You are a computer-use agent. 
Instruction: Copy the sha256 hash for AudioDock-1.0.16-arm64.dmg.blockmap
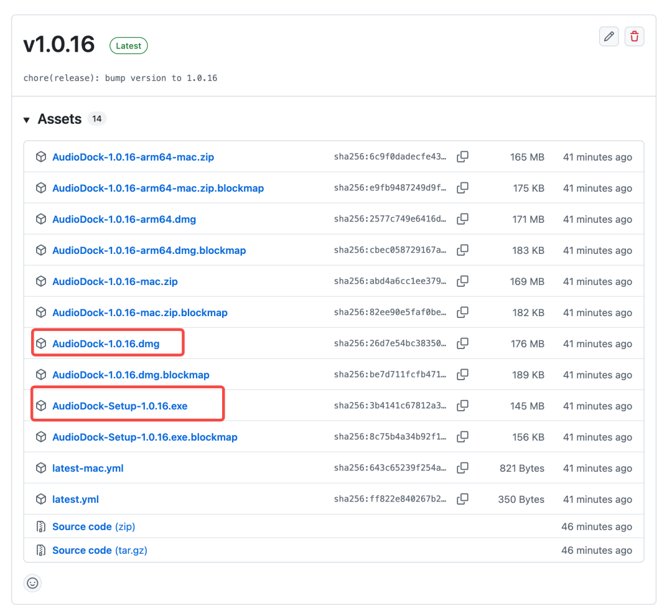[462, 250]
